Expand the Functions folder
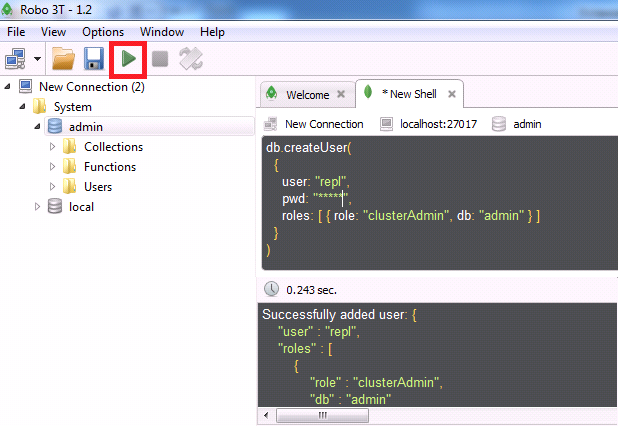 coord(53,167)
